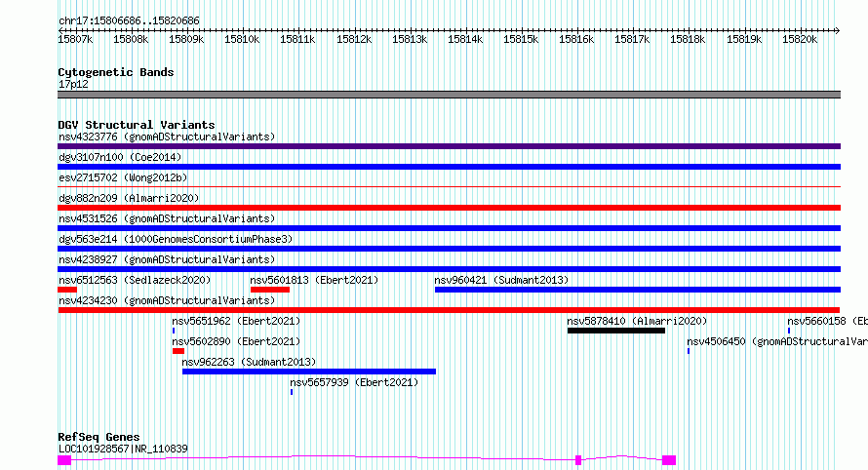This screenshot has height=470, width=868.
Task: Click the short red nsv6512563 bar
Action: click(x=67, y=290)
